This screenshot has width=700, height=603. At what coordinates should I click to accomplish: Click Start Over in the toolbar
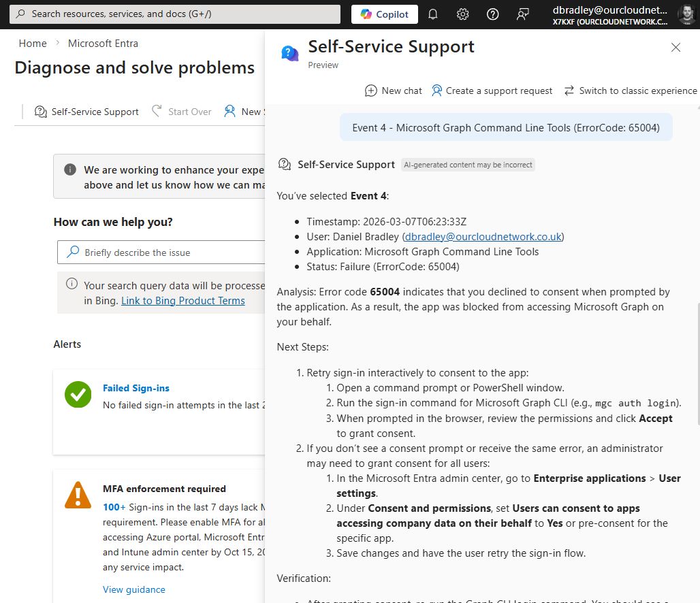(x=181, y=112)
